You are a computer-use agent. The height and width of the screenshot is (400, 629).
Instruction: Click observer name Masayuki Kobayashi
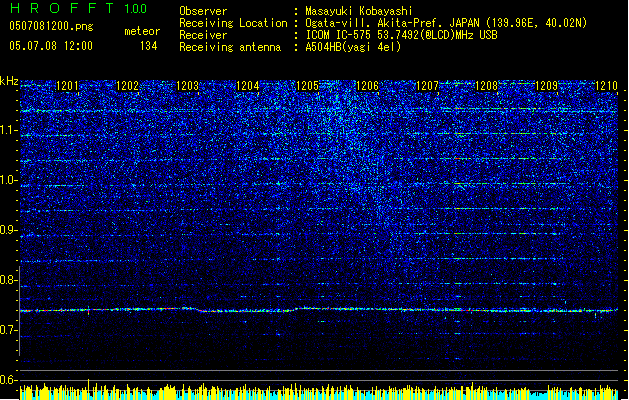359,11
